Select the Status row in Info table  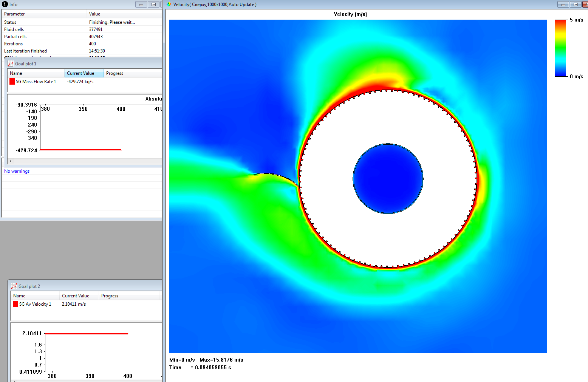10,22
